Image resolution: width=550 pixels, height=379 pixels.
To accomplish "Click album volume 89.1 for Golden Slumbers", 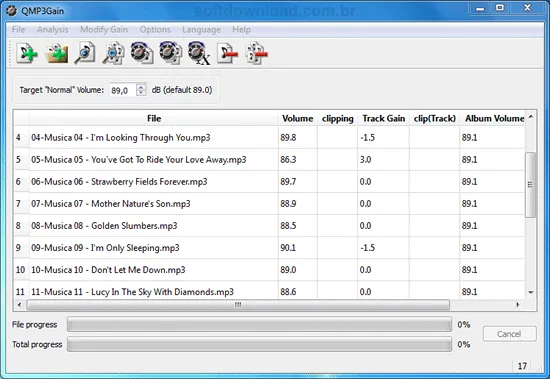I will pyautogui.click(x=470, y=226).
